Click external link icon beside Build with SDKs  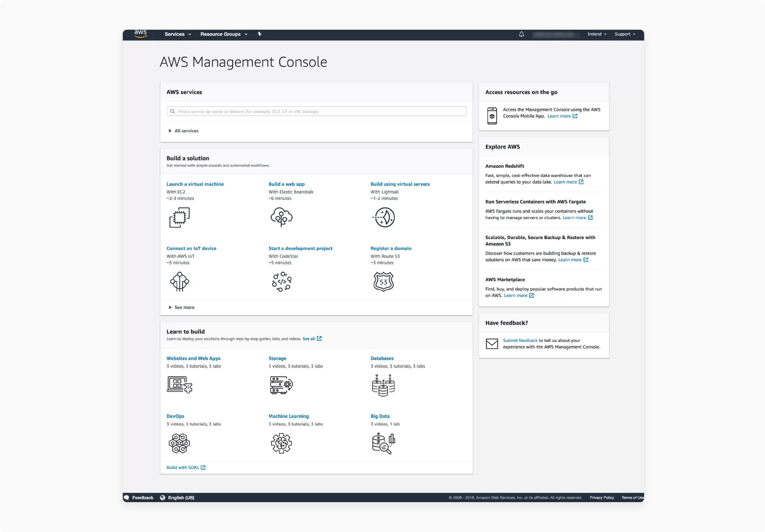(203, 467)
